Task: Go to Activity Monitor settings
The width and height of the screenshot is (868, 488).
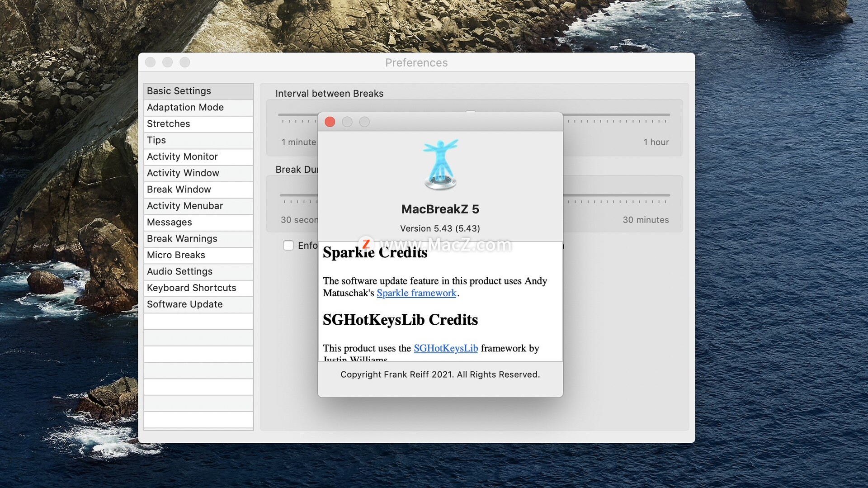Action: [x=198, y=156]
